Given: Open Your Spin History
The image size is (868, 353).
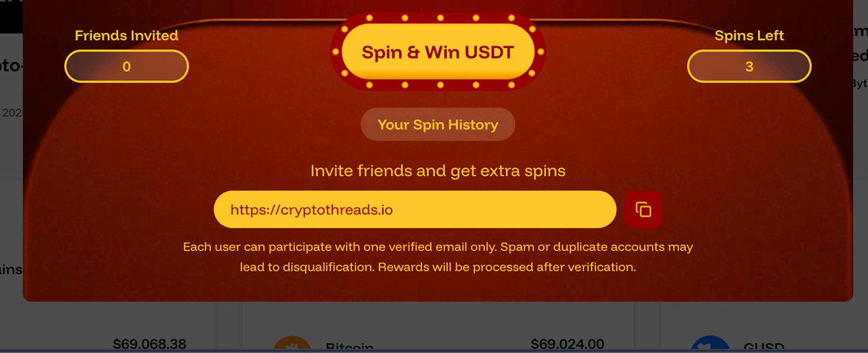Looking at the screenshot, I should [438, 125].
